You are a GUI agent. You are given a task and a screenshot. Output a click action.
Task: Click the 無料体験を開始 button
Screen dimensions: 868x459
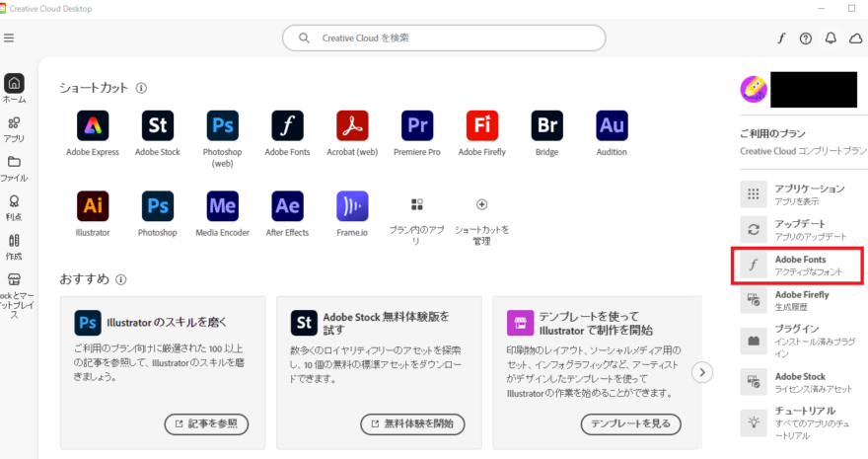tap(412, 424)
